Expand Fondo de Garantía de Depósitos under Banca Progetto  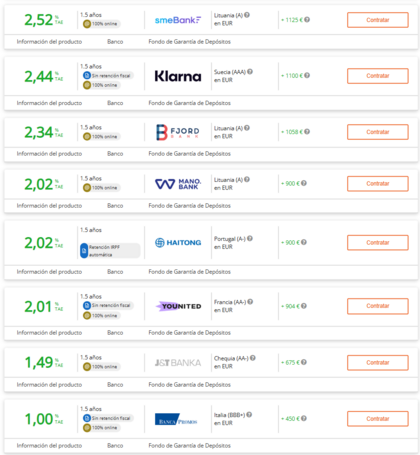tap(189, 446)
